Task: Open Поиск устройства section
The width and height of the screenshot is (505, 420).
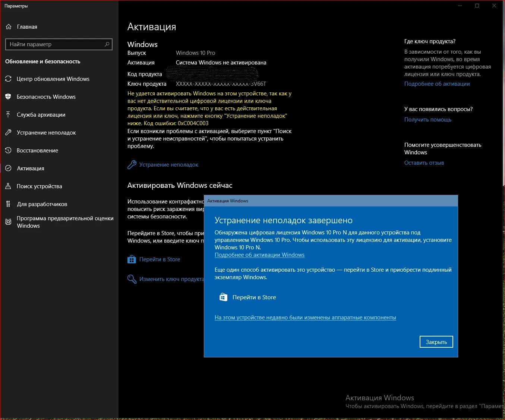Action: tap(59, 186)
